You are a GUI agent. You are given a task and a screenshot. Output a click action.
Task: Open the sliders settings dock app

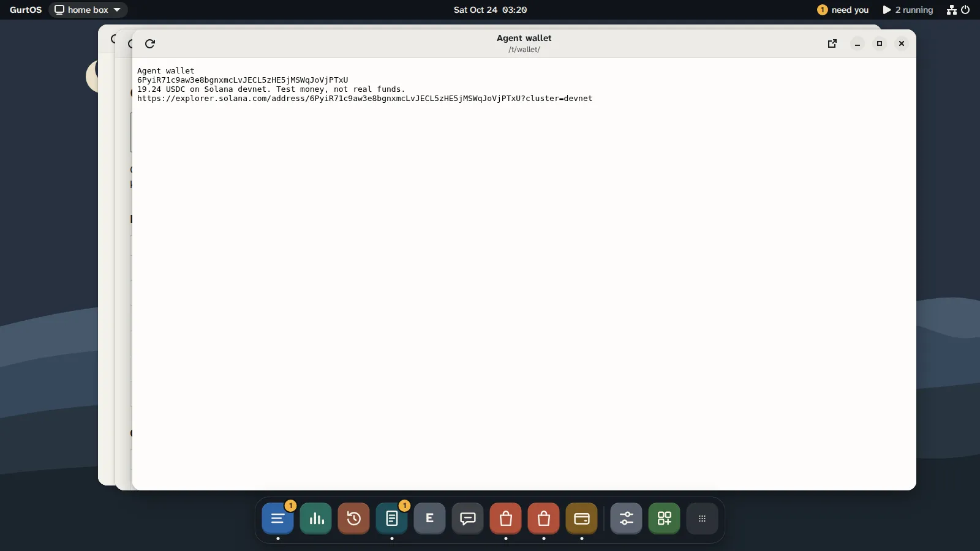click(627, 519)
